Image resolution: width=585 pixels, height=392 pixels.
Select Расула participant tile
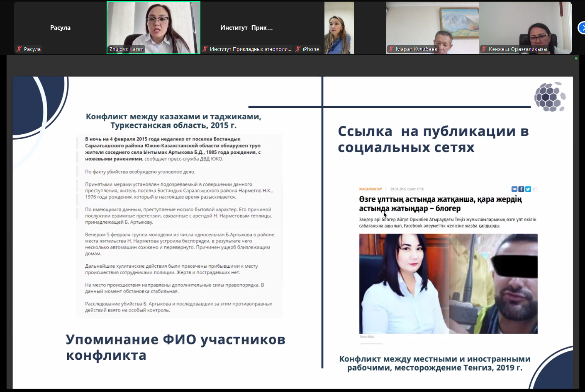[60, 28]
